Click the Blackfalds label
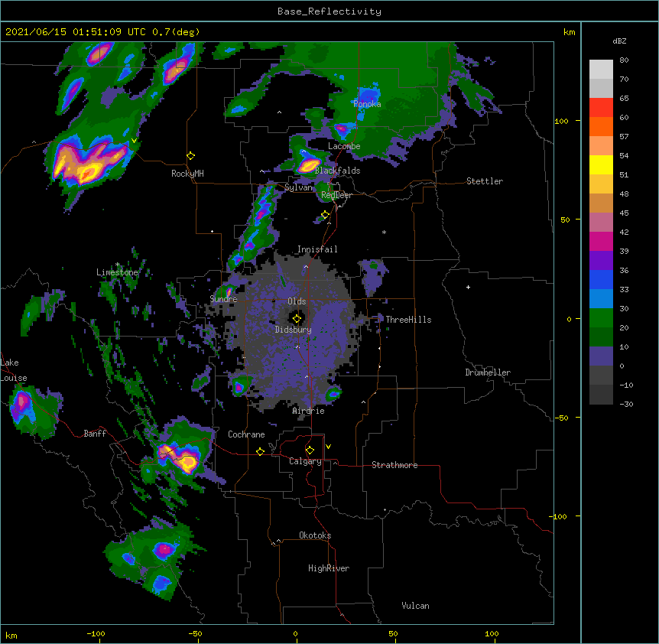The height and width of the screenshot is (644, 659). [x=337, y=171]
